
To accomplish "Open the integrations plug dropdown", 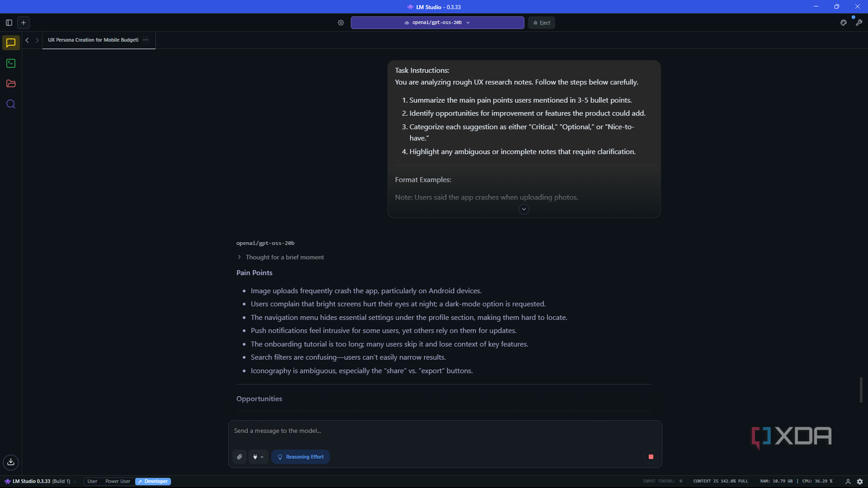I will [x=259, y=457].
